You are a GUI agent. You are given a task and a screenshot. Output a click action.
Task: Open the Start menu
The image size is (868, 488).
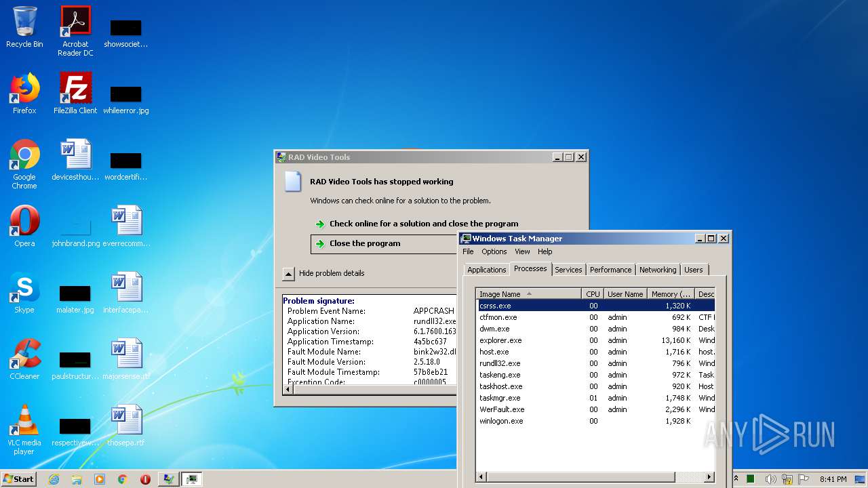click(x=18, y=479)
